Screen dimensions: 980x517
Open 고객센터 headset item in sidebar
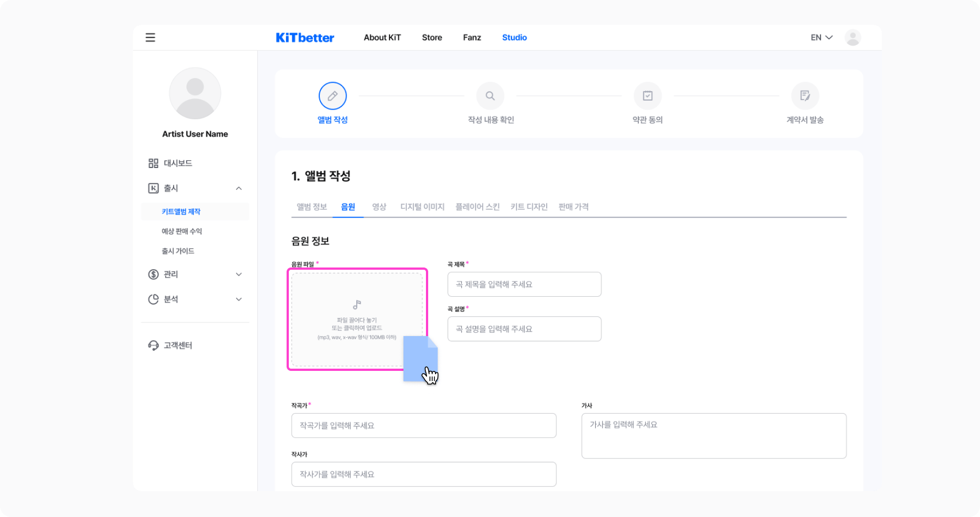[x=178, y=345]
